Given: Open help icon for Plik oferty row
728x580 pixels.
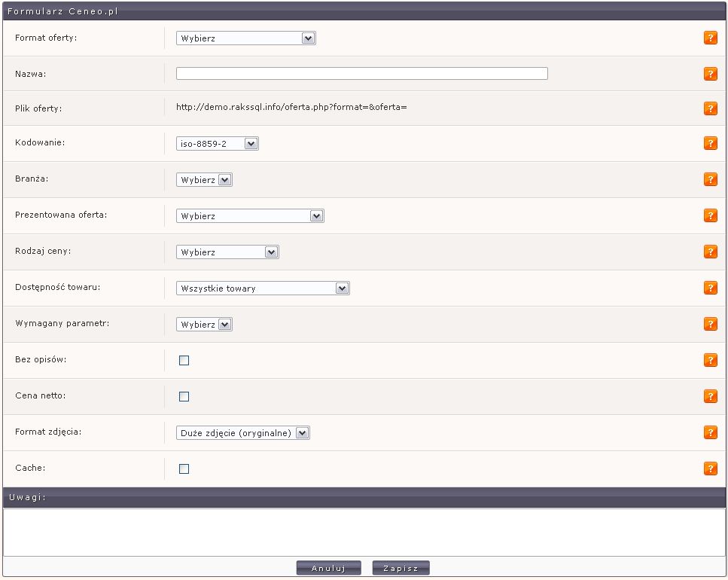Looking at the screenshot, I should pyautogui.click(x=710, y=108).
